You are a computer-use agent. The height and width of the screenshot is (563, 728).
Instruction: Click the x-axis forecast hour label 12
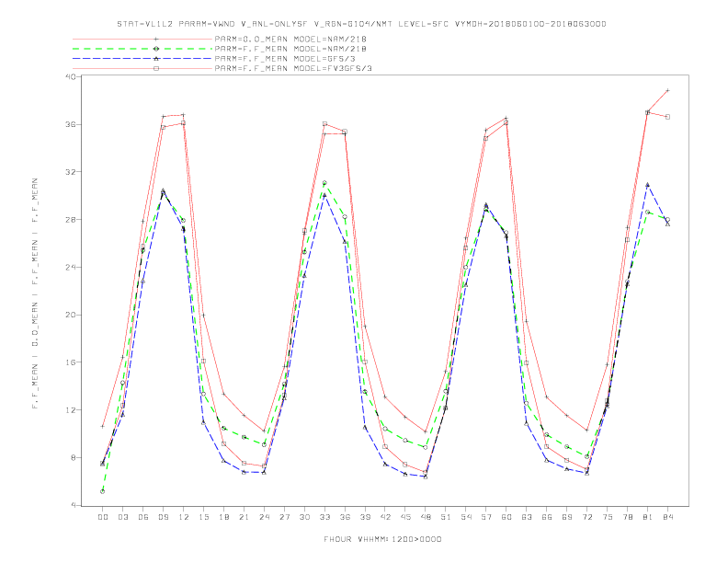(184, 517)
